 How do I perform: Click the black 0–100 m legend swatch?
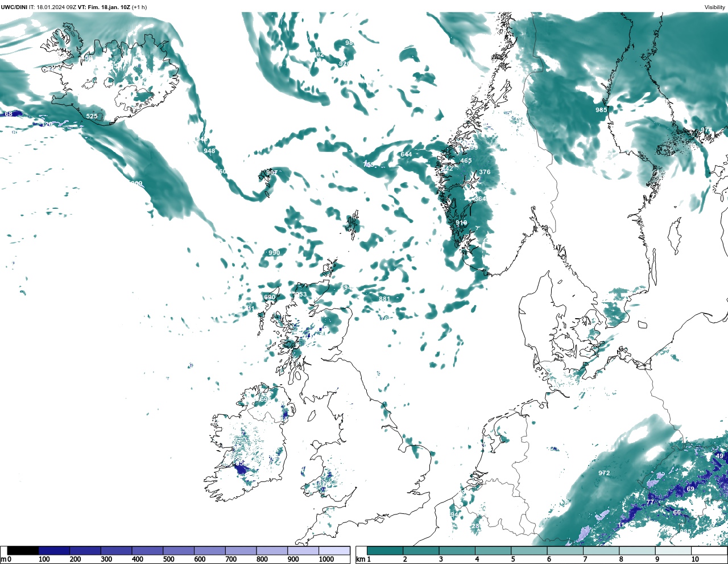[x=23, y=550]
